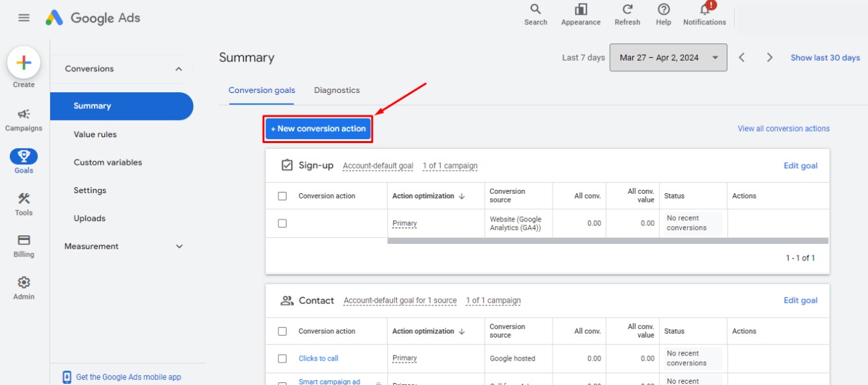Click the Google Ads logo
This screenshot has height=385, width=868.
(x=93, y=18)
